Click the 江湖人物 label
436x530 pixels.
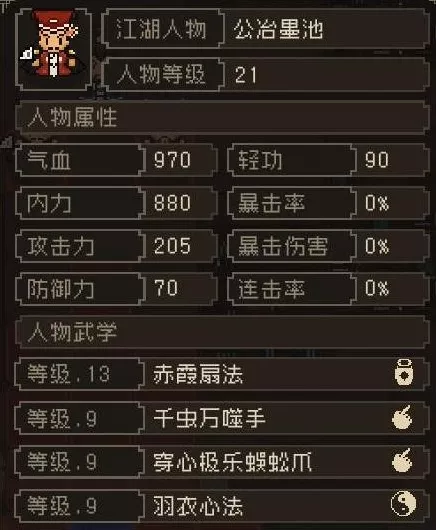162,29
